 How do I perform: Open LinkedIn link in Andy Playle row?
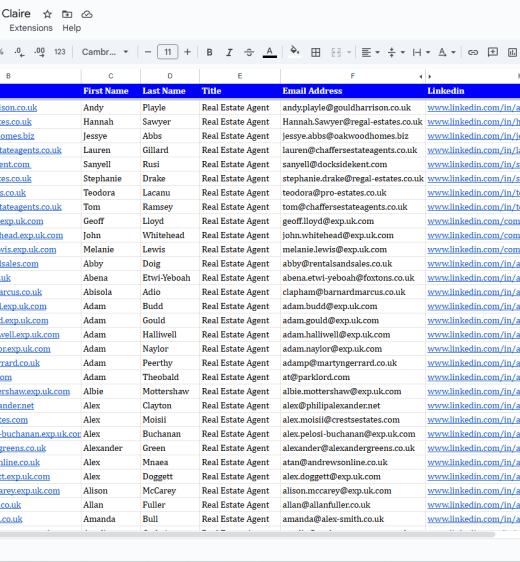473,108
